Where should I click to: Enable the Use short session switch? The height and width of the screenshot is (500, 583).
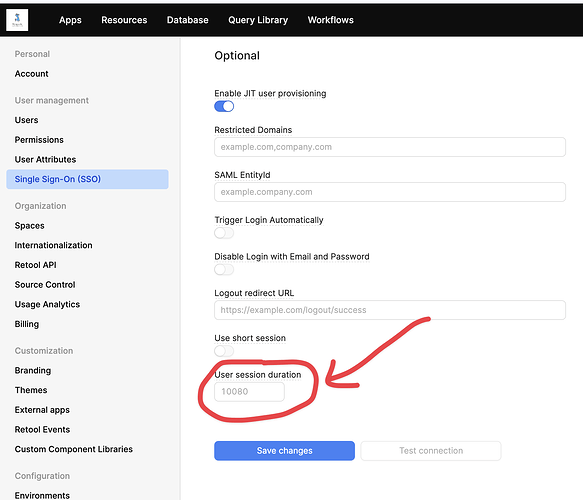coord(224,351)
